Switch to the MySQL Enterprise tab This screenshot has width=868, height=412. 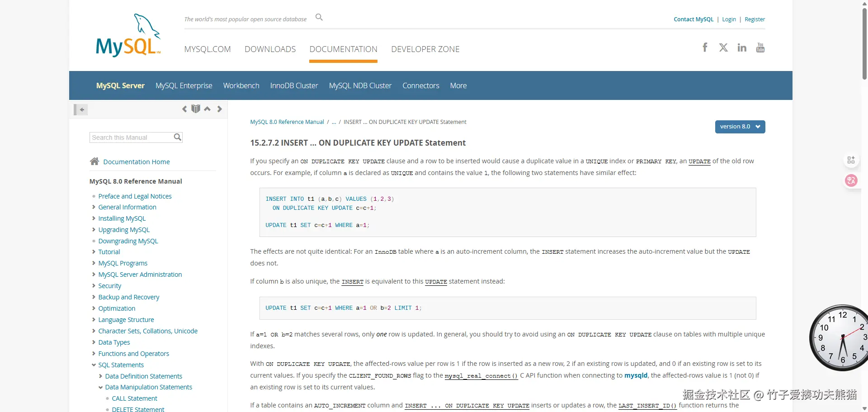184,85
